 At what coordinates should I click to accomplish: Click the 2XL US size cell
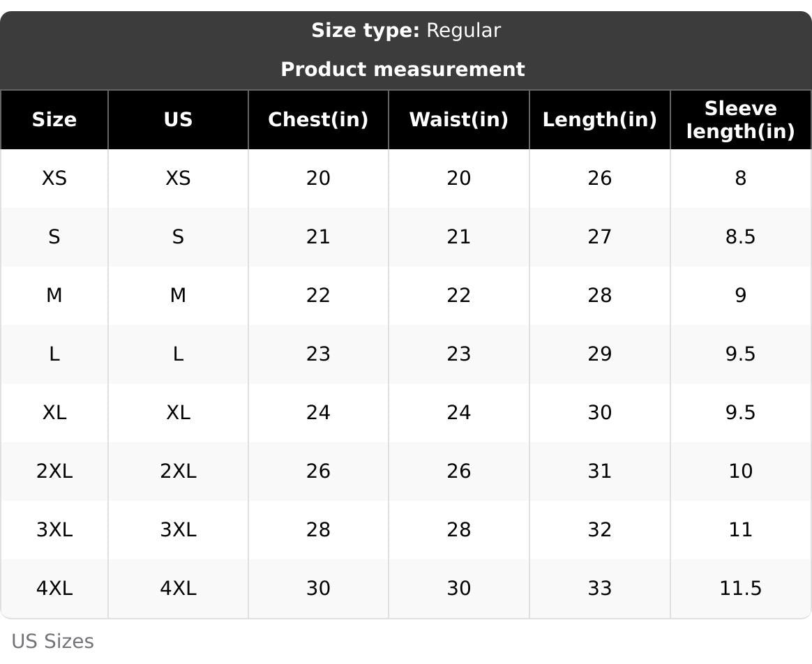178,471
